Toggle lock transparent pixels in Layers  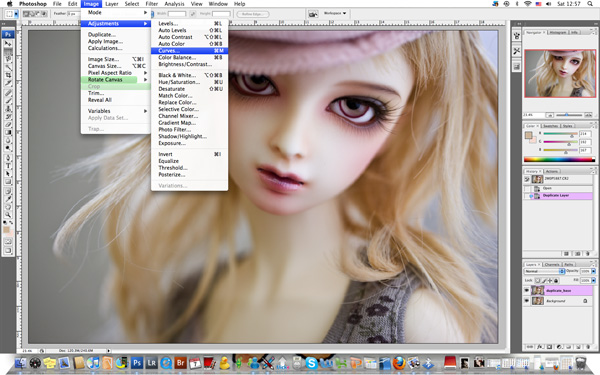(x=537, y=280)
